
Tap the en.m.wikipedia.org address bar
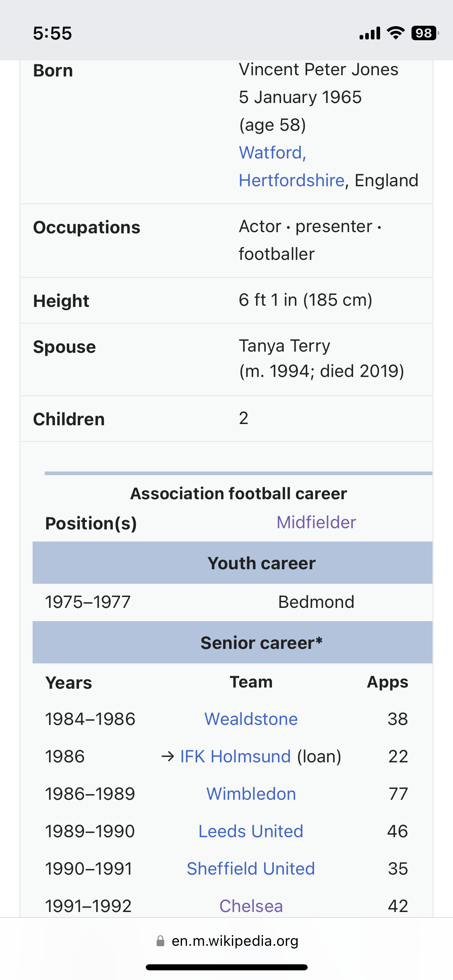227,941
